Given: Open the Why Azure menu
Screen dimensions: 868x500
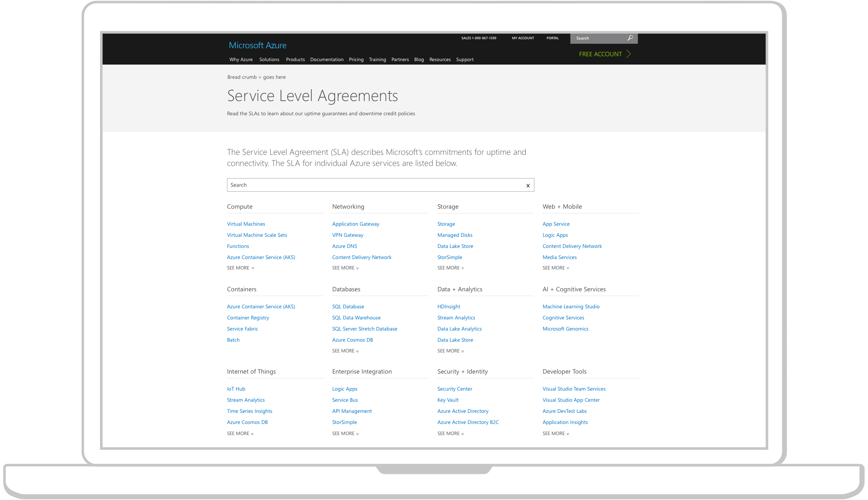Looking at the screenshot, I should click(241, 59).
